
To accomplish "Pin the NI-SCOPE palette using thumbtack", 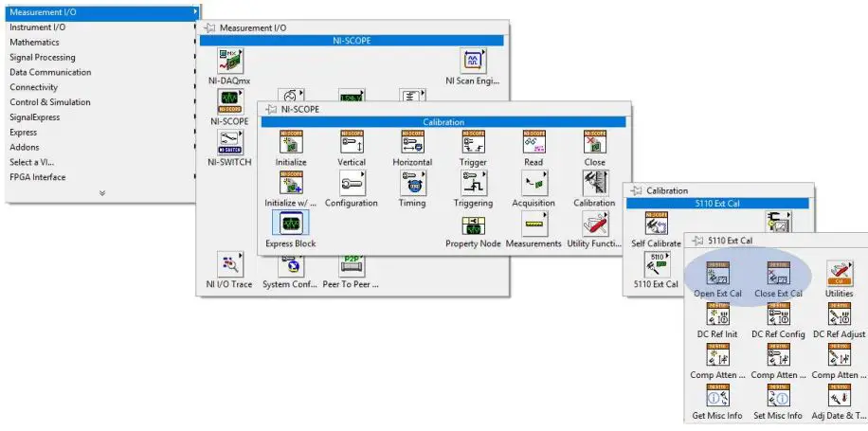I will (271, 109).
